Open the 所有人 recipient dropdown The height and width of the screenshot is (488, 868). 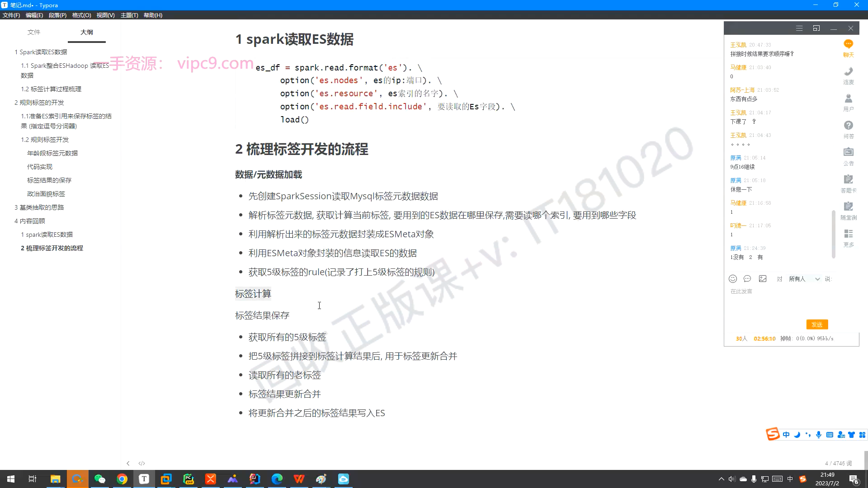804,279
